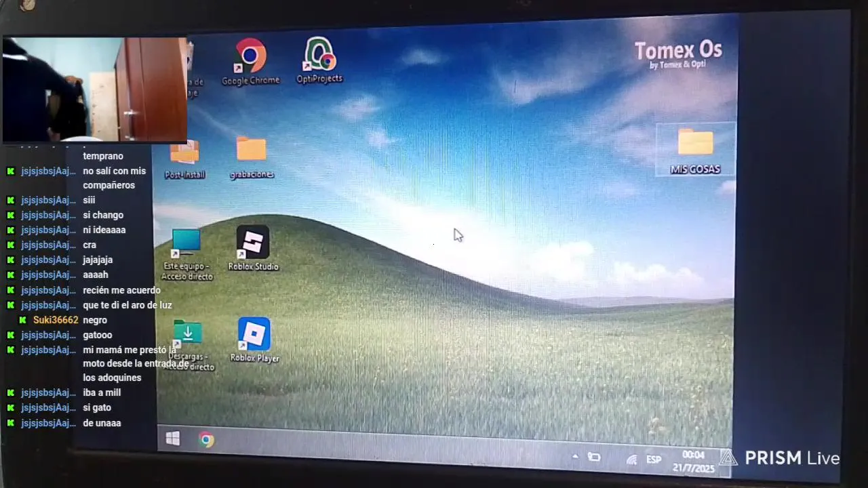The image size is (868, 488).
Task: Click chat message "siii"
Action: point(89,200)
